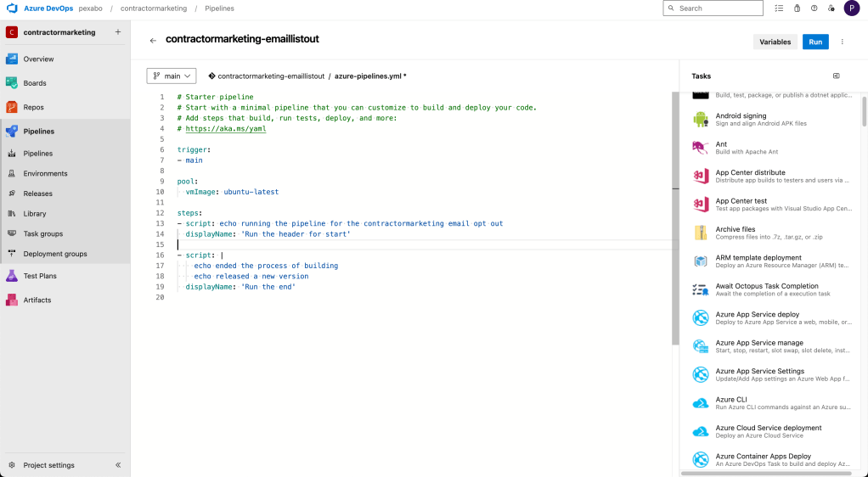
Task: Click the 'trigger:' line in editor
Action: pos(194,149)
